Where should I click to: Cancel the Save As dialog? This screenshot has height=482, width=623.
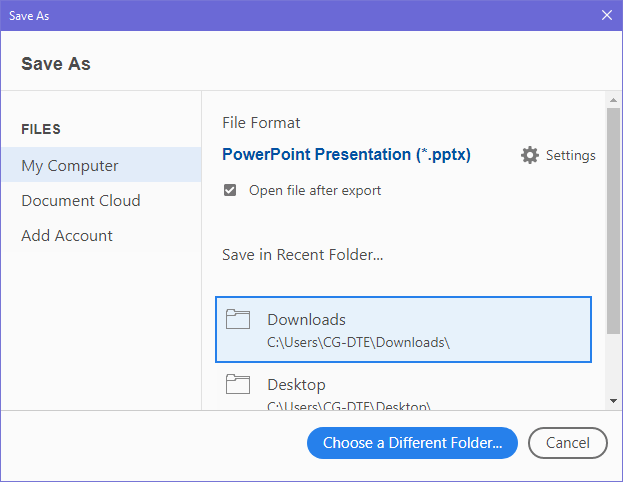pos(567,443)
